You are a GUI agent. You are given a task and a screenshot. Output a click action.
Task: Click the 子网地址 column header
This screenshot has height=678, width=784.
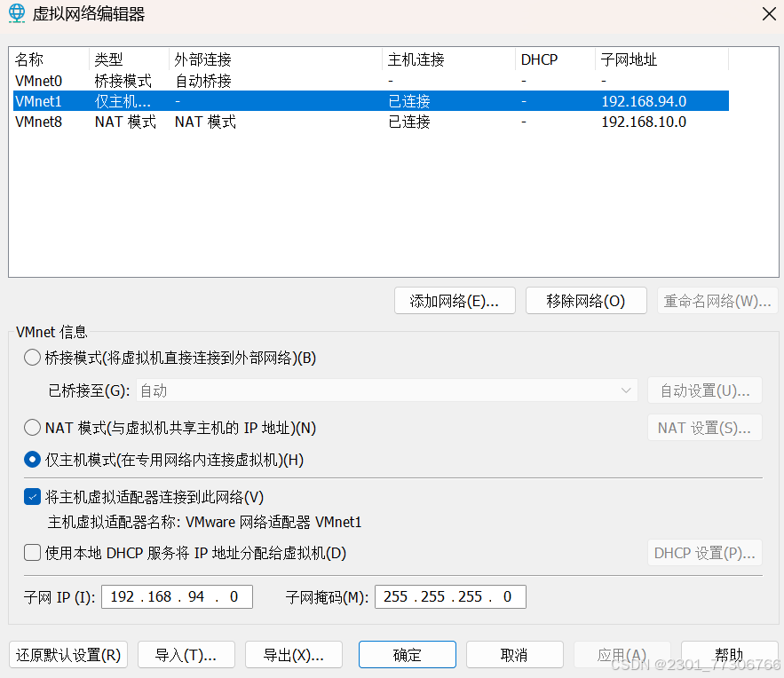pyautogui.click(x=662, y=59)
